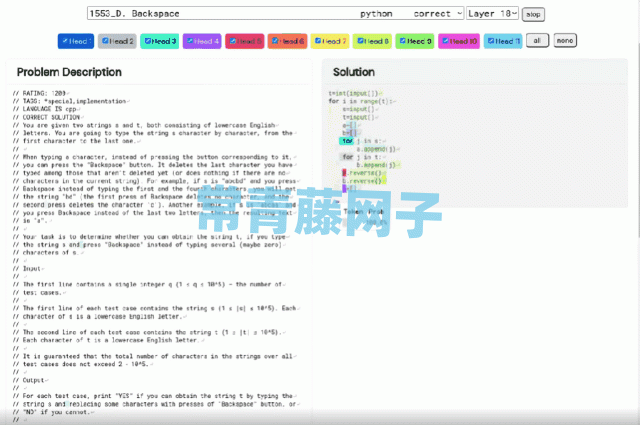Click the stop button
The image size is (640, 425).
tap(533, 14)
